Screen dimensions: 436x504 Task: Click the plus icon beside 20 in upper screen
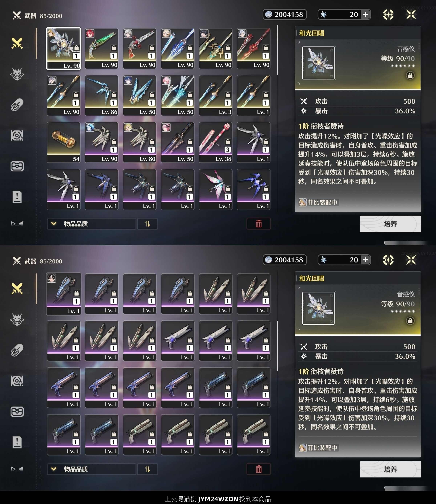(x=366, y=15)
